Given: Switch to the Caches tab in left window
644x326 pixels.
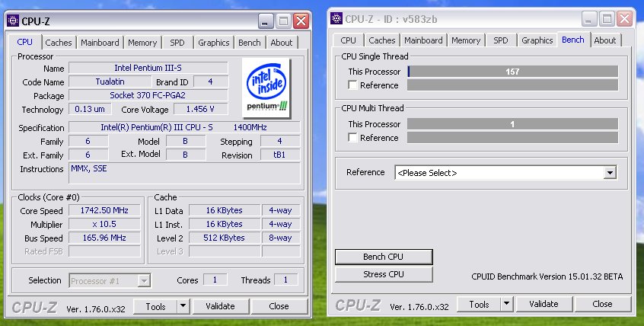Looking at the screenshot, I should (x=59, y=43).
